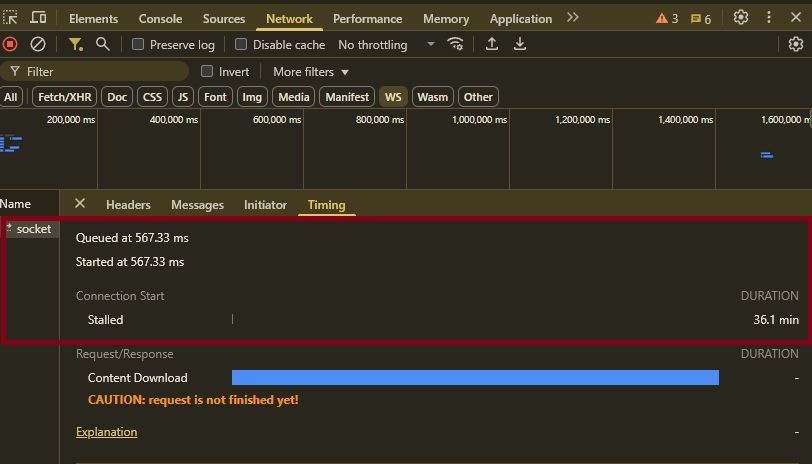This screenshot has width=812, height=464.
Task: Enable the Preserve log checkbox
Action: 139,45
